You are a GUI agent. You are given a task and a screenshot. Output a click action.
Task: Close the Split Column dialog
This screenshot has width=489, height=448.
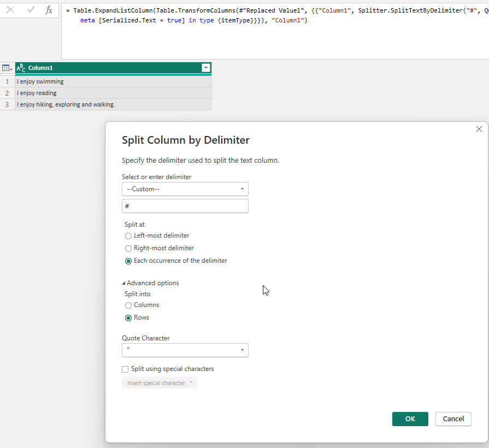coord(479,129)
